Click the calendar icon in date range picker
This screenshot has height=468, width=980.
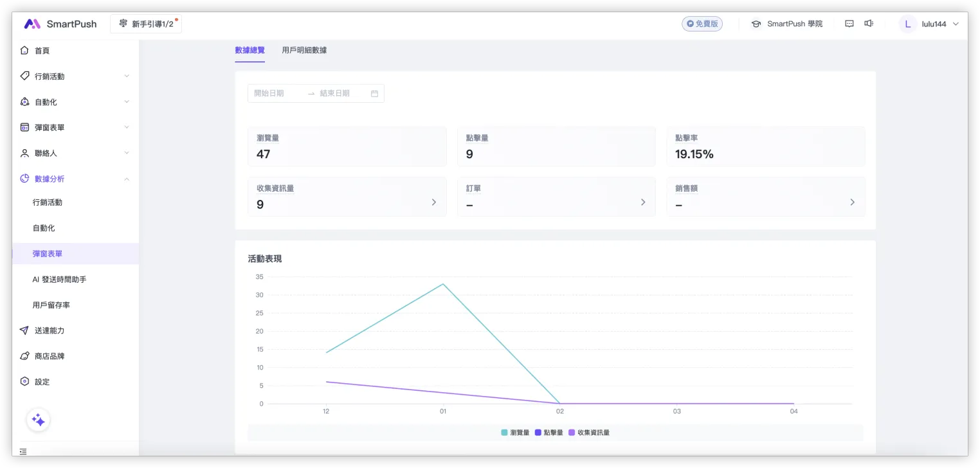pos(374,94)
